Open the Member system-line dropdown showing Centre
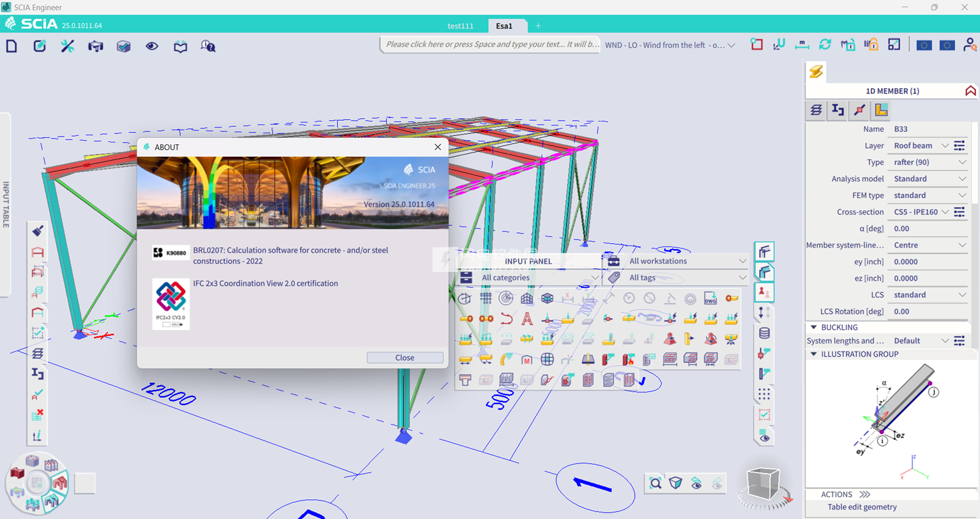The width and height of the screenshot is (980, 519). point(929,245)
